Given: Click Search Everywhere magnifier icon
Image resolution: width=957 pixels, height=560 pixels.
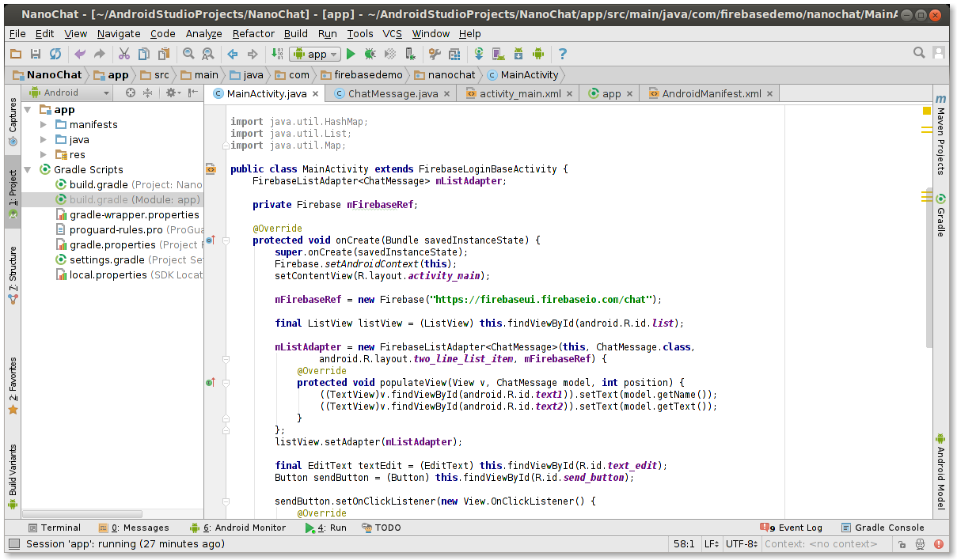Looking at the screenshot, I should click(x=919, y=53).
